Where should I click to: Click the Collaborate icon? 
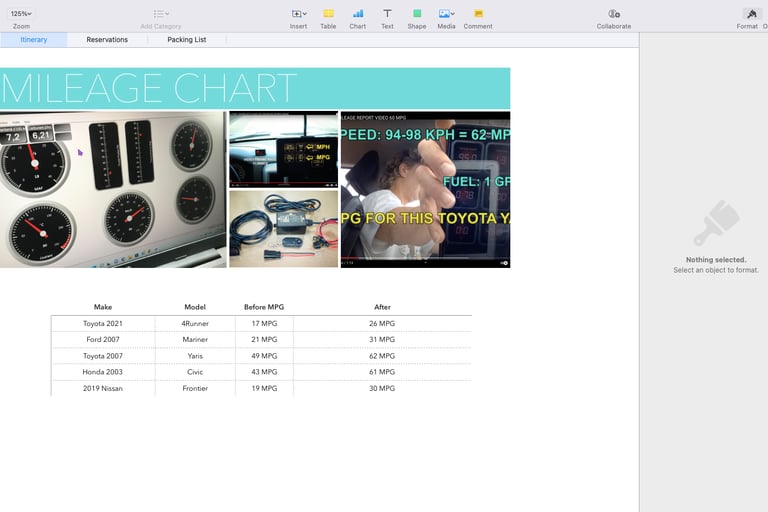[x=614, y=14]
